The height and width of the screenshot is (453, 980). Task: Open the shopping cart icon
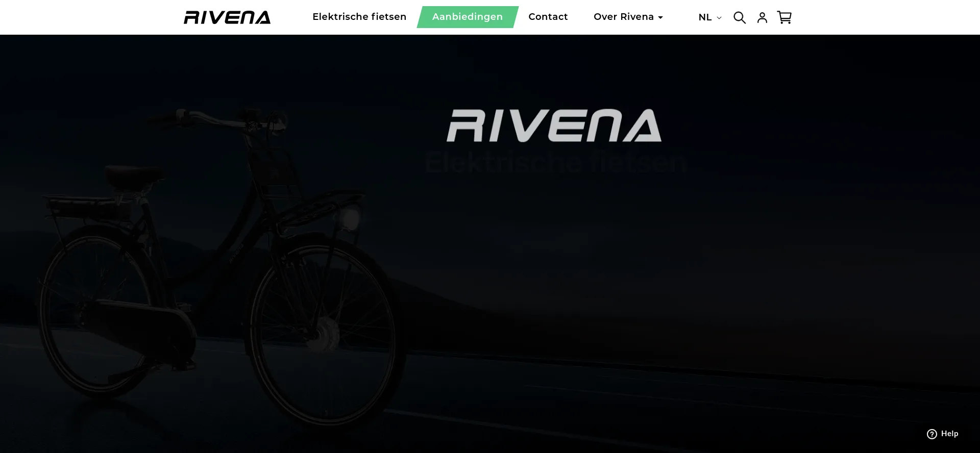pos(784,17)
